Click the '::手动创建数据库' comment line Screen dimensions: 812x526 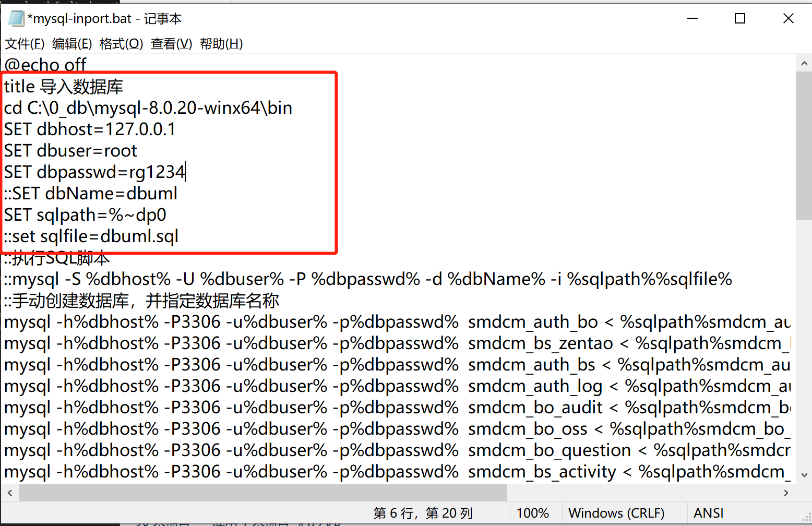pyautogui.click(x=141, y=300)
